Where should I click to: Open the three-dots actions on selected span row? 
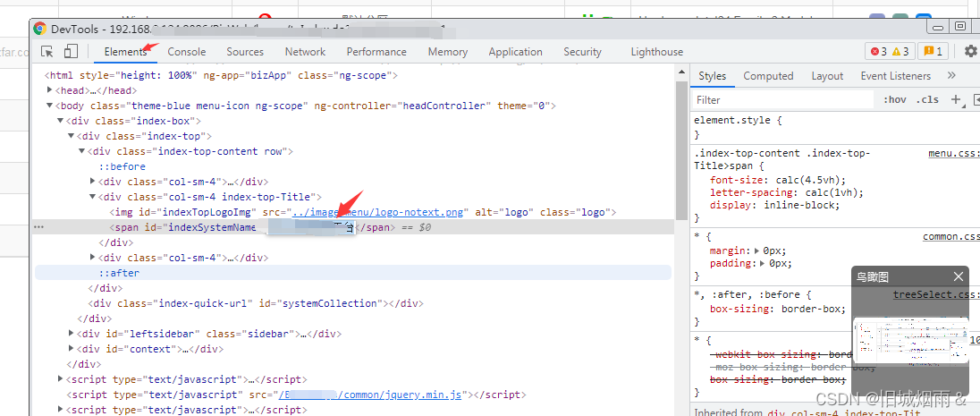[x=38, y=227]
